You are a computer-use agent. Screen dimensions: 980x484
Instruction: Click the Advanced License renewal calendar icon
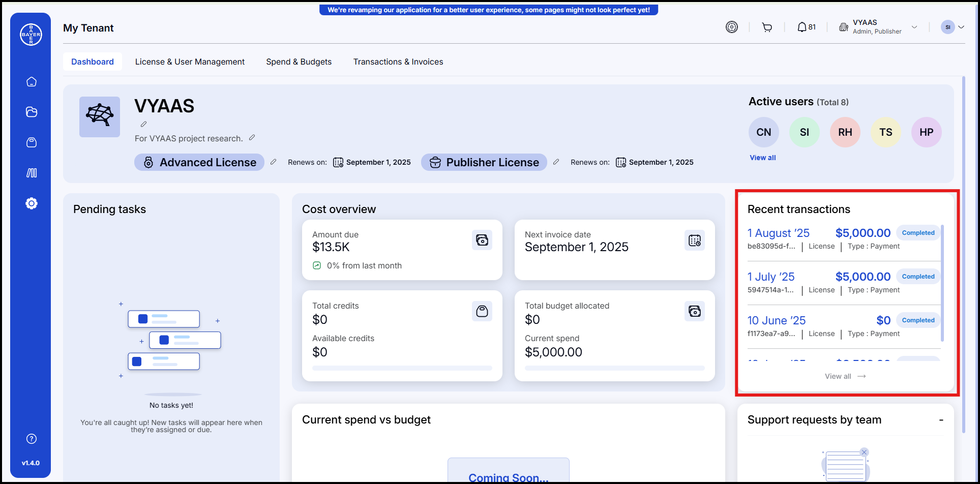pyautogui.click(x=338, y=162)
